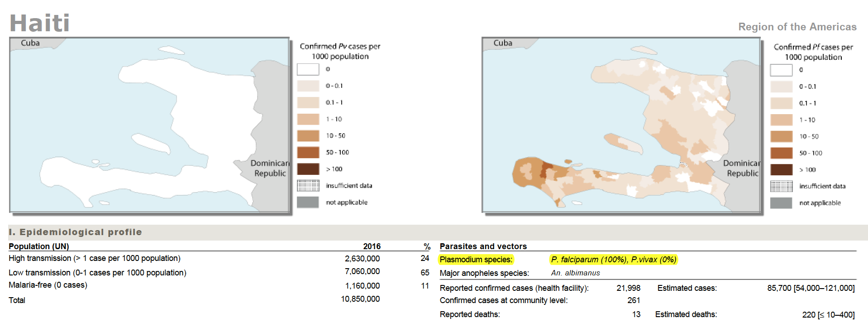Click the 'Population (UN)' column header
Viewport: 868px width, 323px height.
pos(39,246)
